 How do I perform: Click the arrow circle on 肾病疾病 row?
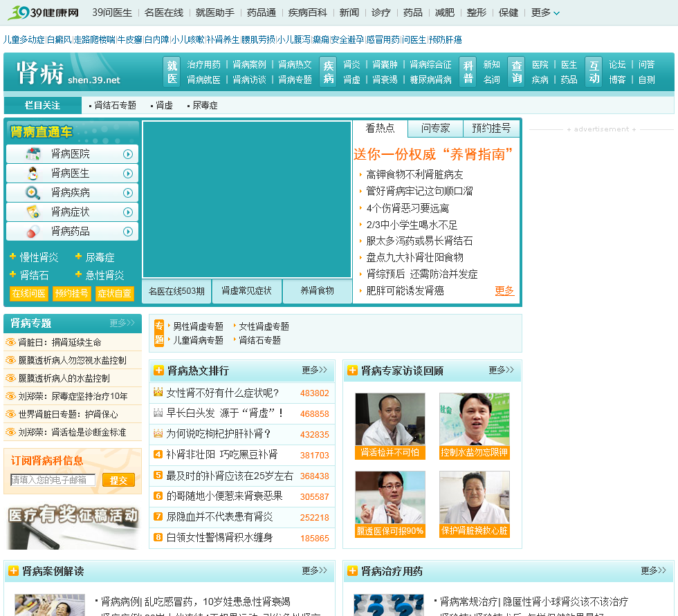click(x=128, y=193)
